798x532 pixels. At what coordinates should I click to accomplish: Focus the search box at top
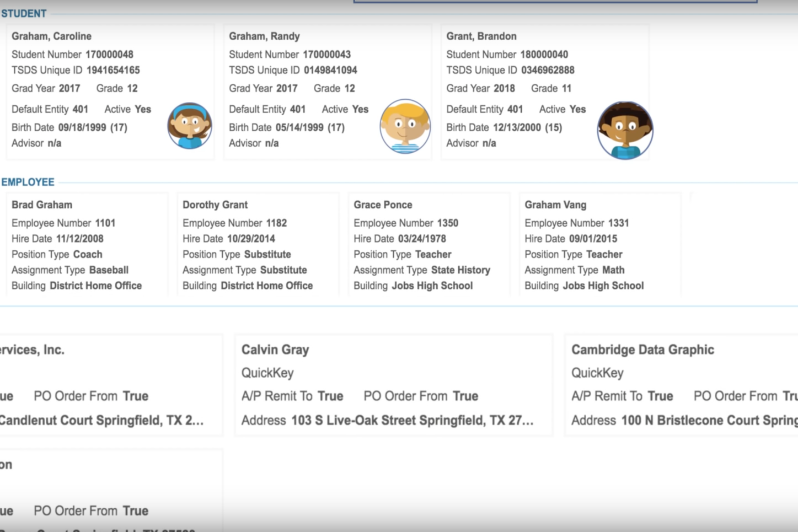(554, 2)
